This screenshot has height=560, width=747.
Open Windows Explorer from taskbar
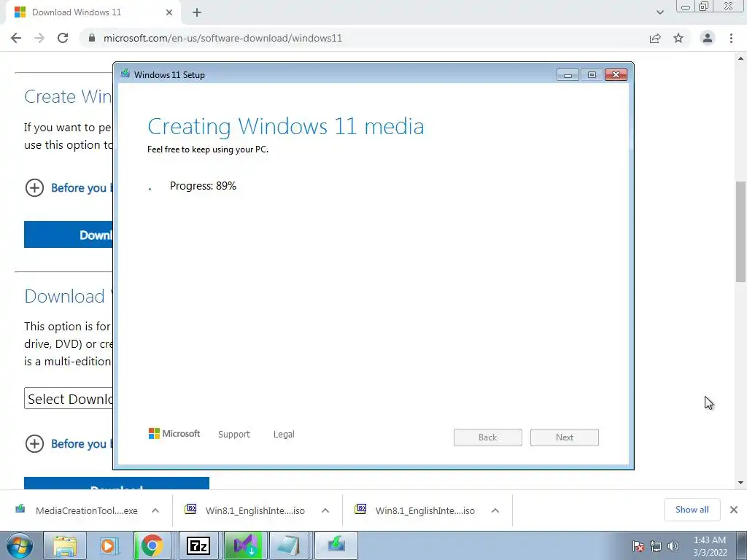tap(65, 545)
